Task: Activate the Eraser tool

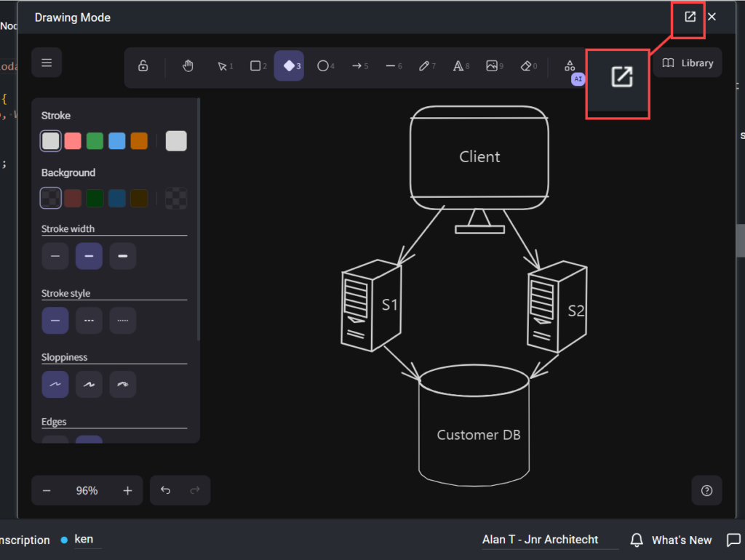Action: pyautogui.click(x=525, y=65)
